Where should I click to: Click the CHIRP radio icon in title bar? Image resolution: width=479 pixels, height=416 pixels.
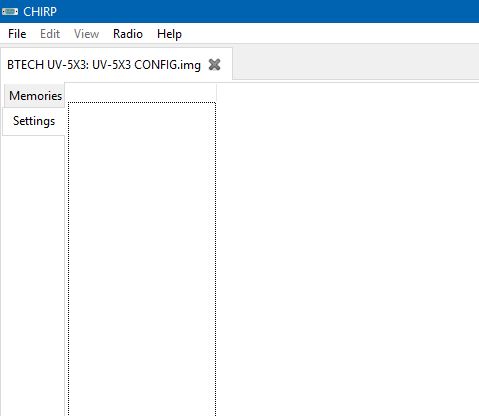pos(10,12)
